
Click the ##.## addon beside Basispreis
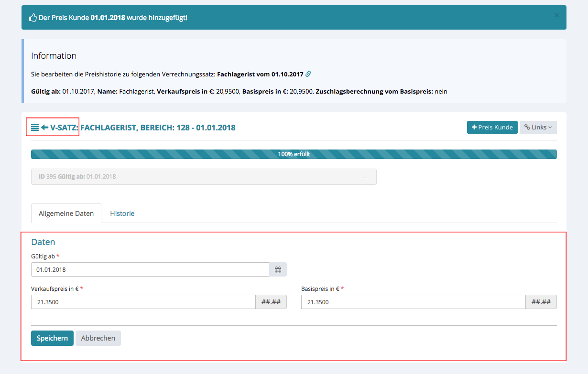click(x=541, y=302)
